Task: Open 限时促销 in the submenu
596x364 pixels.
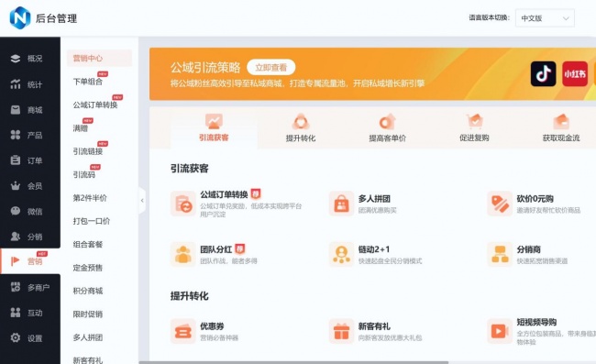Action: pos(88,314)
